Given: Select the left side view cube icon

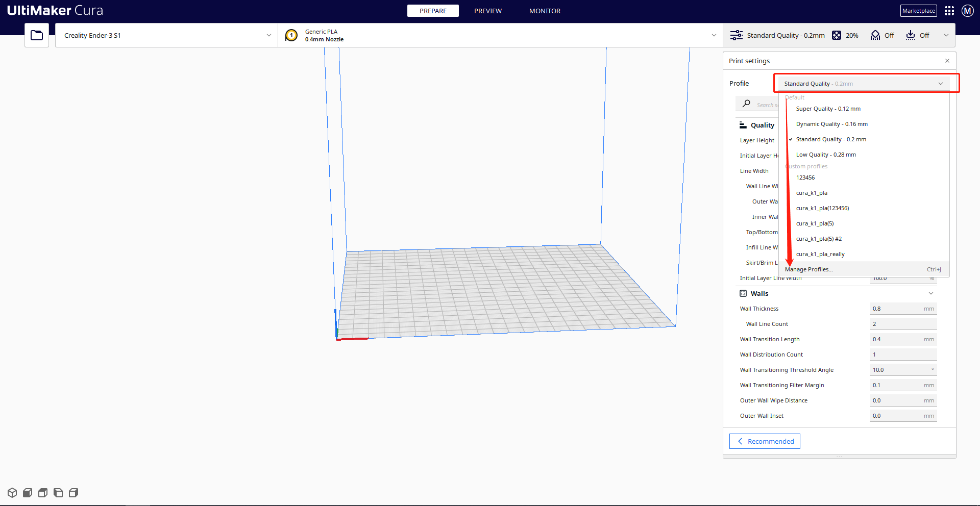Looking at the screenshot, I should coord(58,493).
